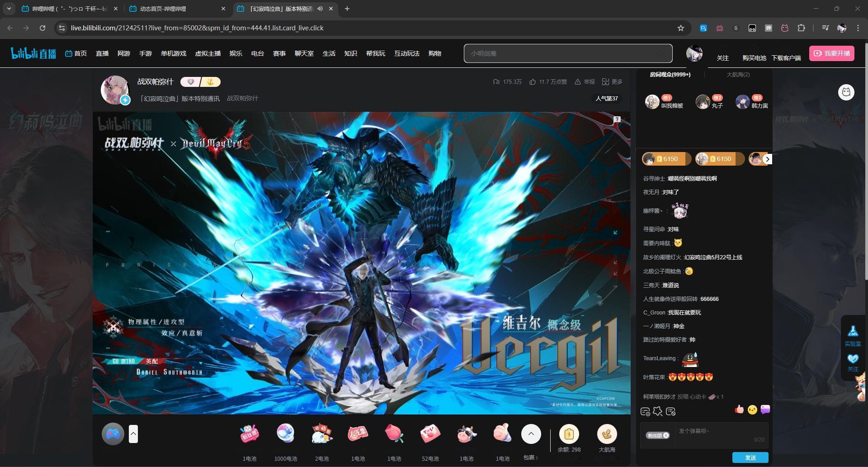Expand the gift ranking with right arrow

[767, 159]
